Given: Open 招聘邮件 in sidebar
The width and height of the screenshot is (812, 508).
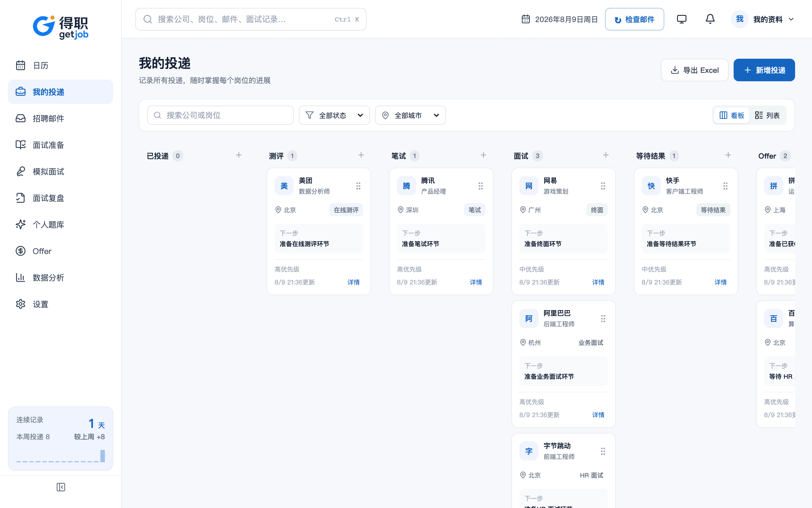Looking at the screenshot, I should (61, 118).
